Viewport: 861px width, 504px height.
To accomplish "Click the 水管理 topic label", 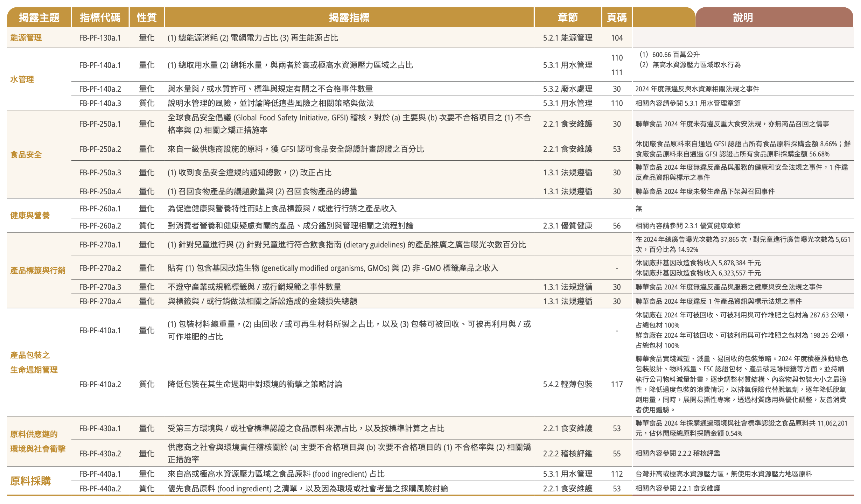I will point(22,79).
